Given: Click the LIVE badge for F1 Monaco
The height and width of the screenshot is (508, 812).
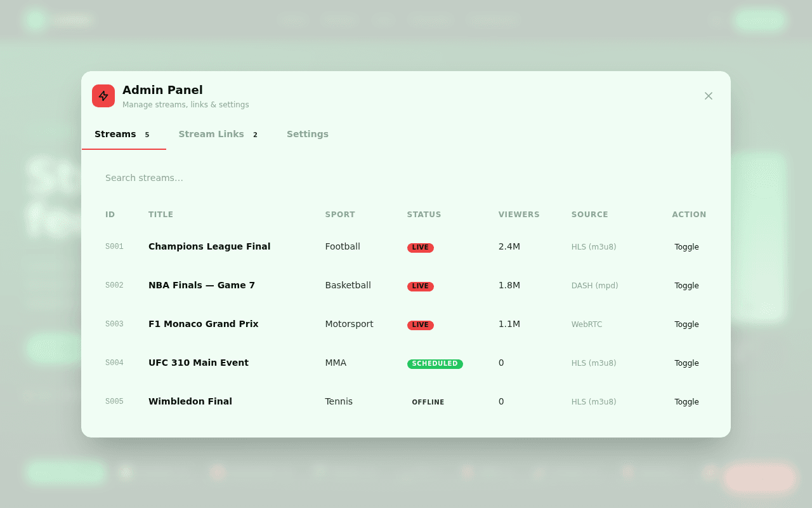Looking at the screenshot, I should tap(421, 325).
